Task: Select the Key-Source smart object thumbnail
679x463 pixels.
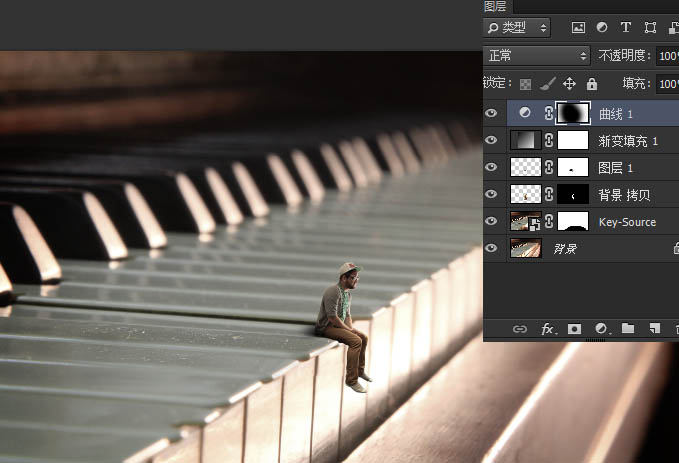Action: coord(526,221)
